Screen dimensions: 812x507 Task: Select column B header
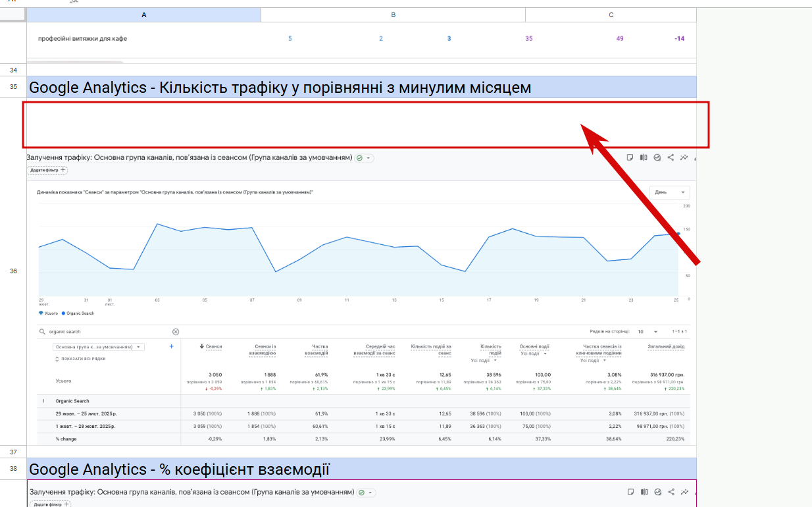(x=393, y=14)
